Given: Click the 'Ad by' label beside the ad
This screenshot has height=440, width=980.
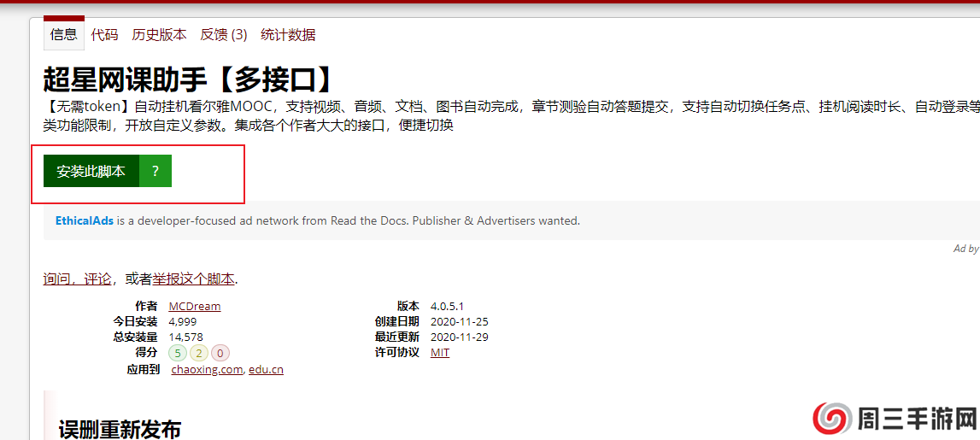Looking at the screenshot, I should pyautogui.click(x=965, y=249).
